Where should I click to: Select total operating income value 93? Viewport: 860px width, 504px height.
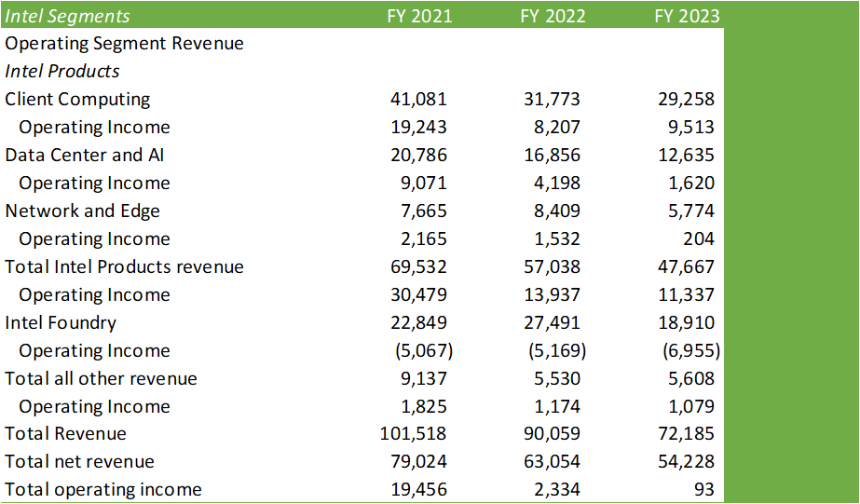point(703,490)
